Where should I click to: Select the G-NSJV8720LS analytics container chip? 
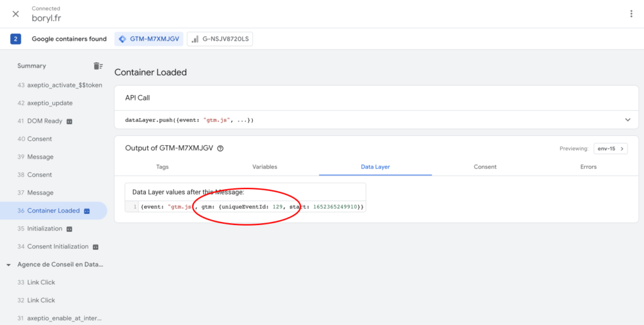[x=219, y=39]
